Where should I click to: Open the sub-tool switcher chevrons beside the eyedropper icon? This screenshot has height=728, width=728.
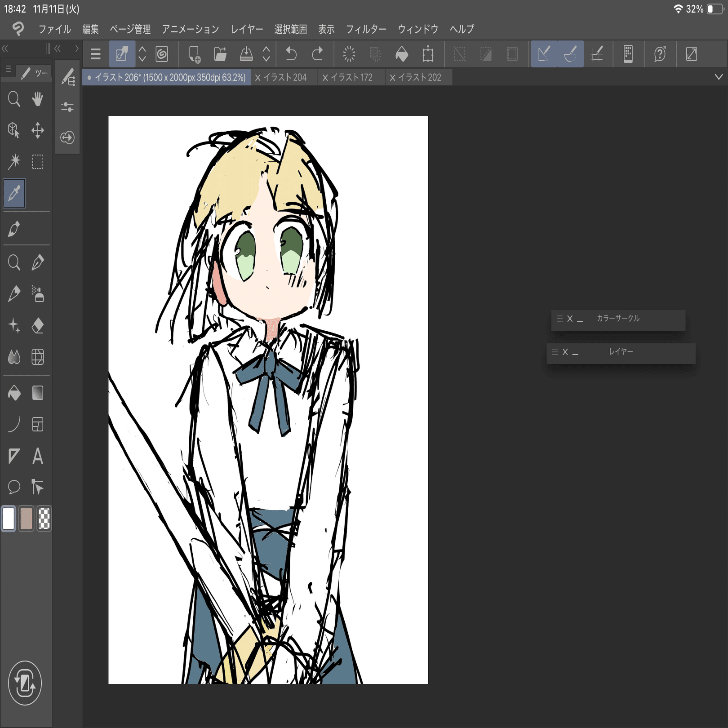142,54
